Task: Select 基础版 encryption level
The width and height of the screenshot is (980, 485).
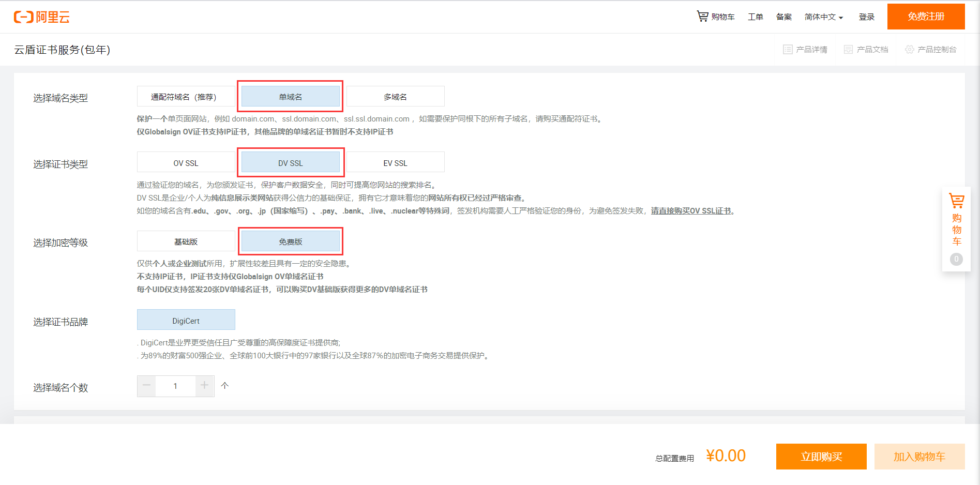Action: 186,241
